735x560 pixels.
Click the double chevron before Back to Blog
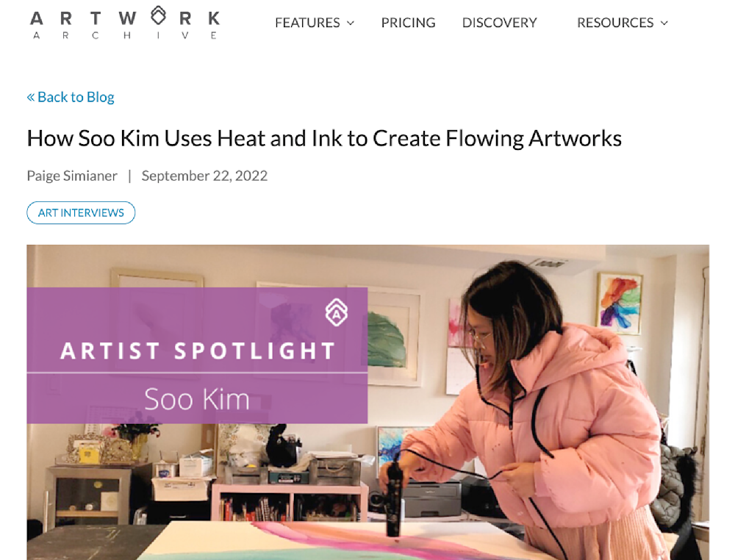30,97
